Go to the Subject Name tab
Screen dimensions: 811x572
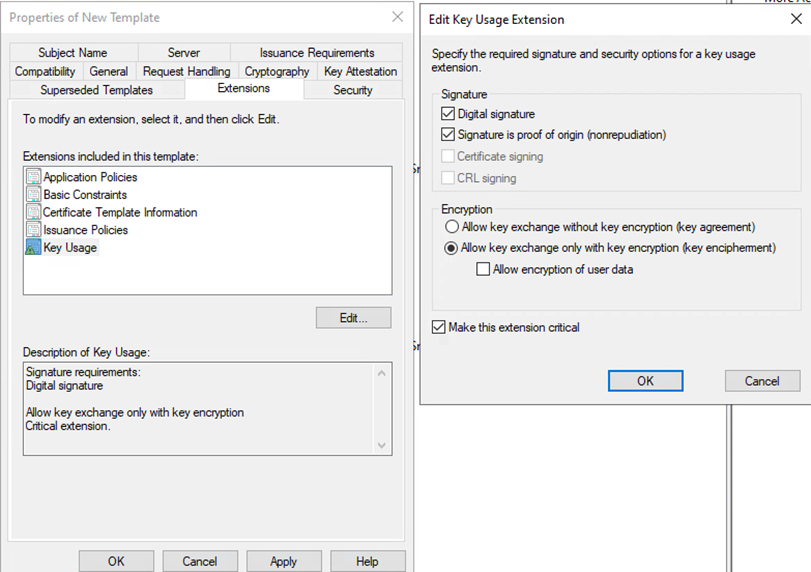point(73,53)
